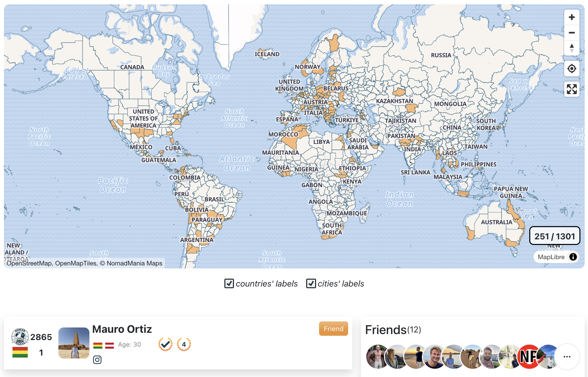The height and width of the screenshot is (377, 588).
Task: Zoom out of the map
Action: [572, 33]
